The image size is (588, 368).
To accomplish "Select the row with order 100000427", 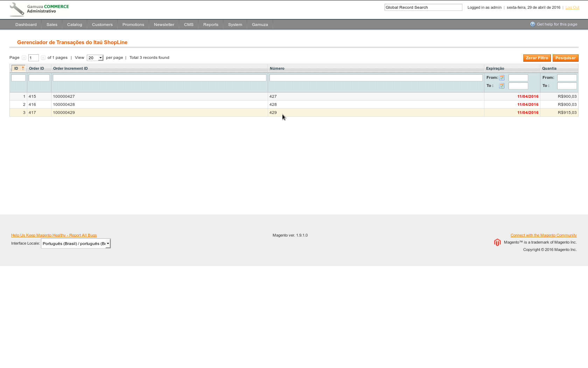I will [294, 96].
